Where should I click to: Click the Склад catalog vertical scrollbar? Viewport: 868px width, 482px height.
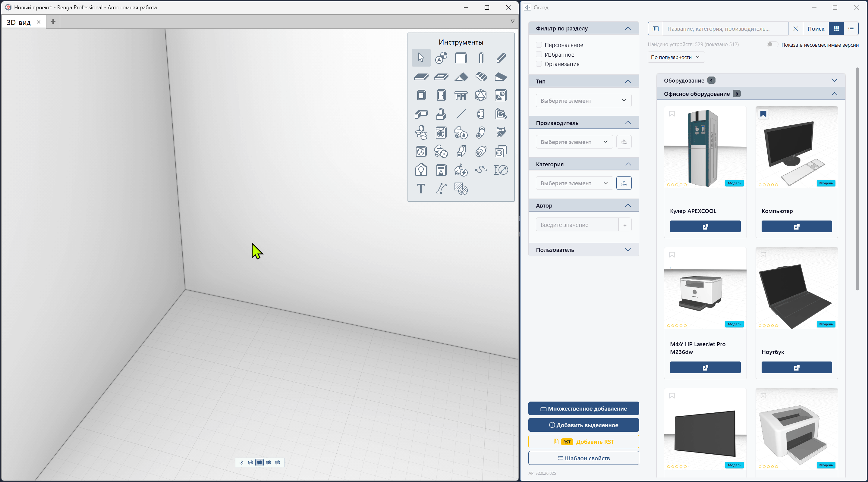[857, 179]
